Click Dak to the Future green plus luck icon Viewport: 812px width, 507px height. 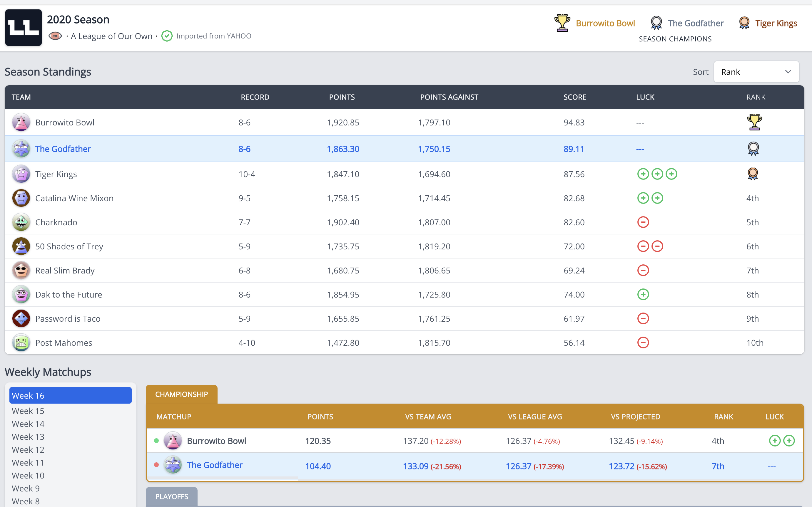643,295
